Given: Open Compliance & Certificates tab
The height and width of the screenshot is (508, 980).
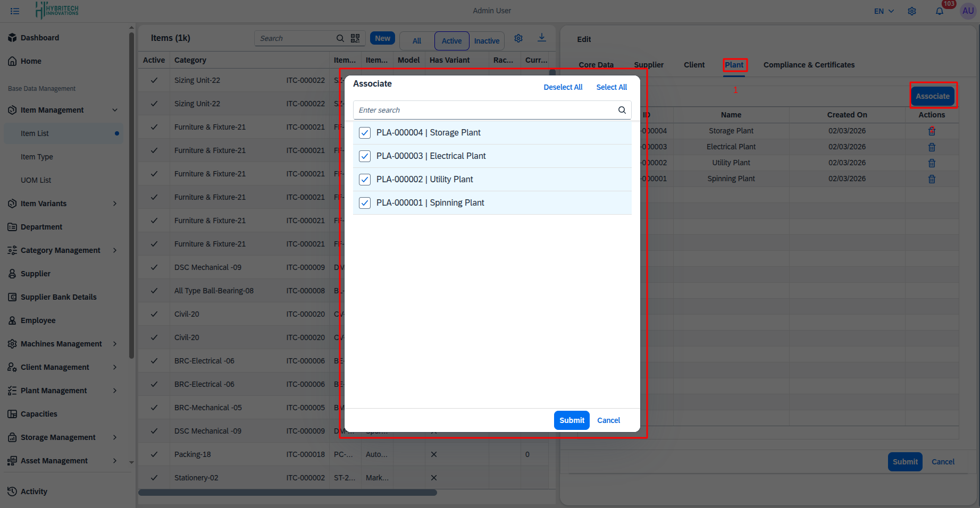Looking at the screenshot, I should 809,65.
